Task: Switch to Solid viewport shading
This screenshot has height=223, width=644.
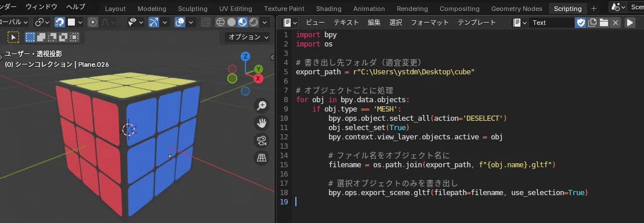Action: [231, 22]
